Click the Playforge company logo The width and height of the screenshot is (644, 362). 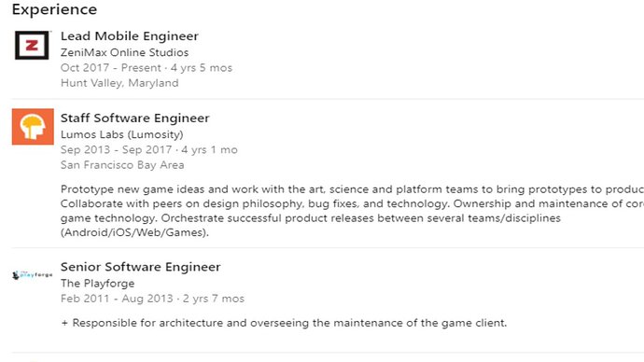pos(33,275)
